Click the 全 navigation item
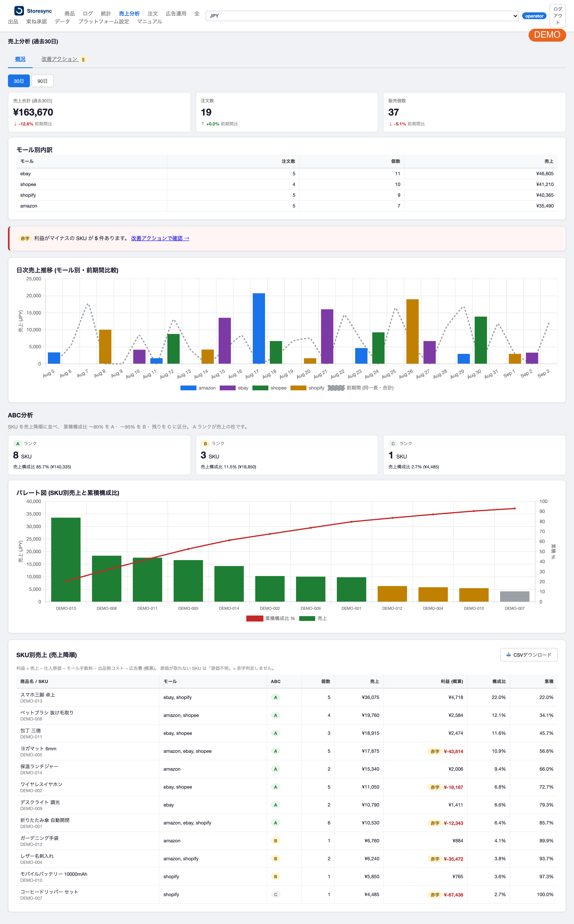Screen dimensions: 574x924 [x=197, y=14]
